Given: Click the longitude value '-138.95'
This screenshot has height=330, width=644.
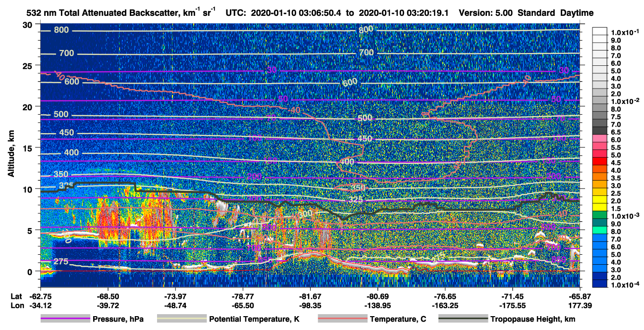Looking at the screenshot, I should click(x=377, y=305).
